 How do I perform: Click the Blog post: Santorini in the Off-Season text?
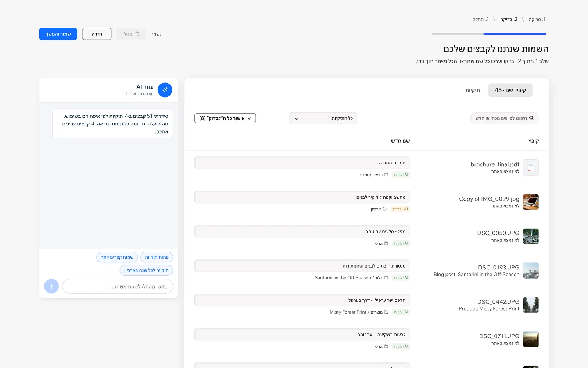(x=476, y=275)
